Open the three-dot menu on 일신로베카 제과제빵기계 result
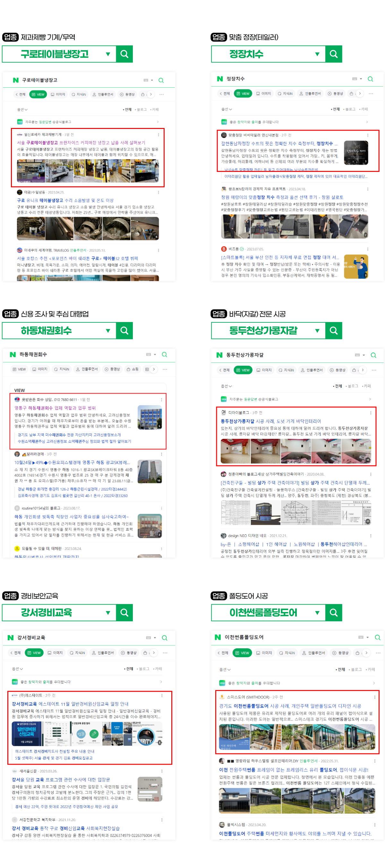This screenshot has height=868, width=385. click(x=158, y=135)
